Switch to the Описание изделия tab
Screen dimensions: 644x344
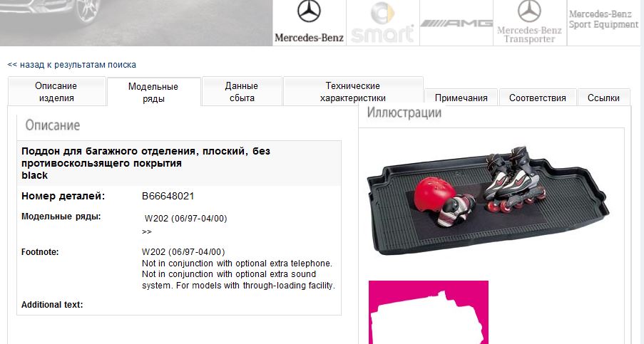pyautogui.click(x=56, y=91)
